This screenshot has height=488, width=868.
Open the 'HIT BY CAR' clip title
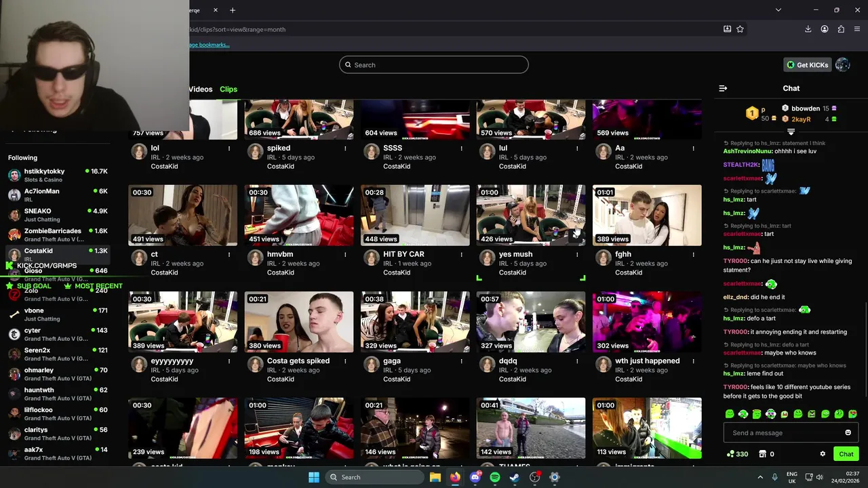pyautogui.click(x=403, y=254)
